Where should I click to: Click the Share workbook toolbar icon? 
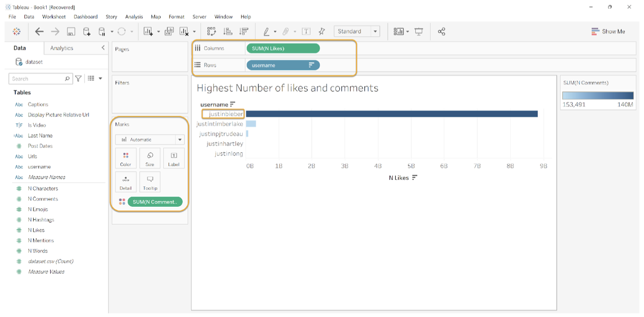coord(441,31)
